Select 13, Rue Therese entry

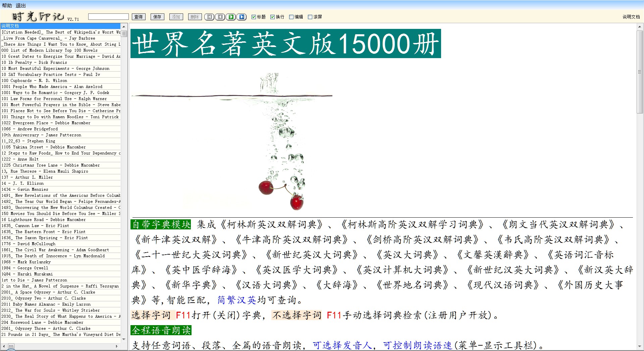[x=60, y=171]
